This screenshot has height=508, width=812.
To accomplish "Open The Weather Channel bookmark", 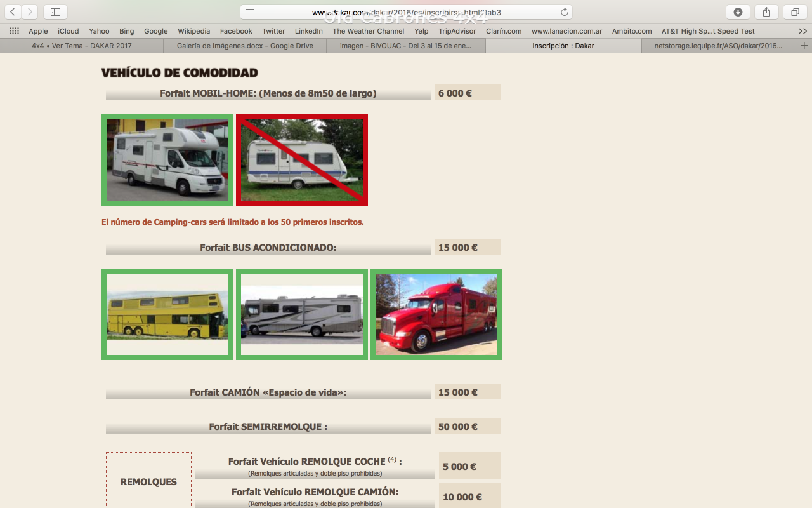I will tap(368, 31).
